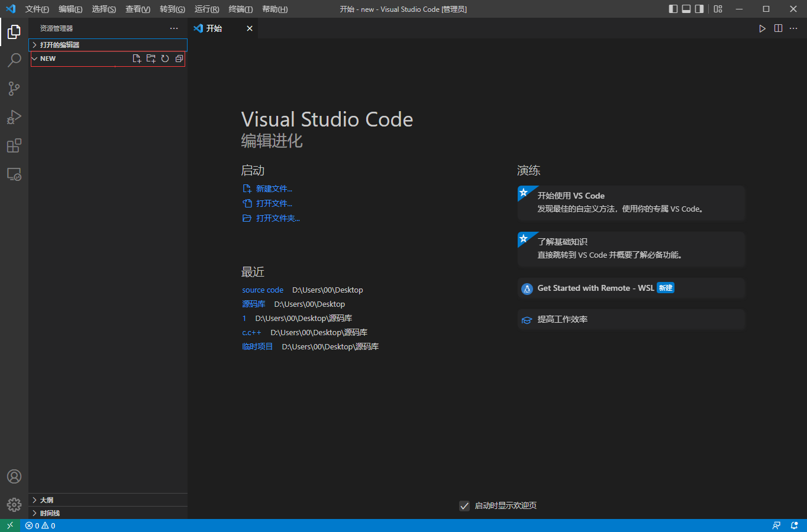The height and width of the screenshot is (532, 807).
Task: Open errors and warnings in status bar
Action: (40, 525)
